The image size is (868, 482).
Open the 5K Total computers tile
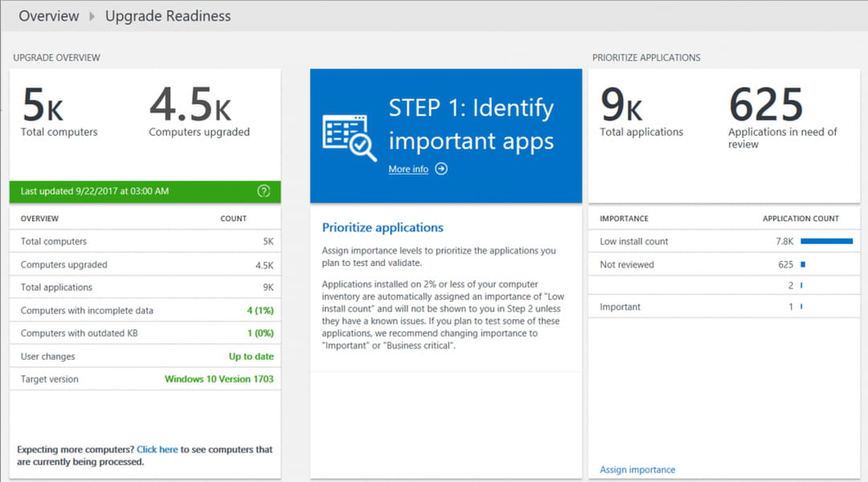click(59, 111)
